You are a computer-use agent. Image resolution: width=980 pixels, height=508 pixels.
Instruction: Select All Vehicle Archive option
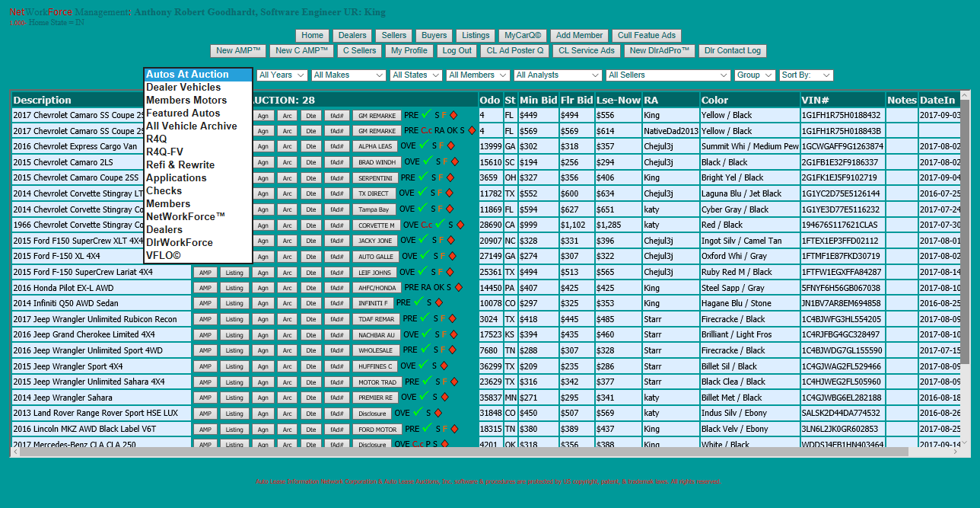click(198, 126)
